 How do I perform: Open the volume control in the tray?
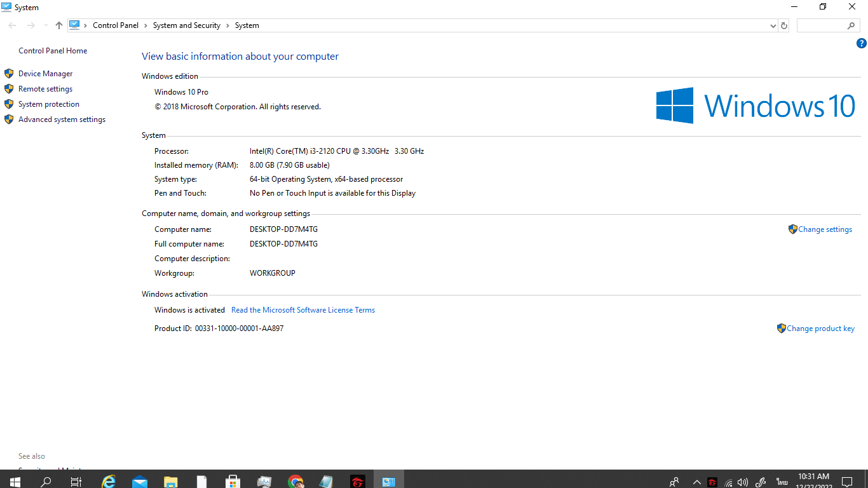coord(743,482)
